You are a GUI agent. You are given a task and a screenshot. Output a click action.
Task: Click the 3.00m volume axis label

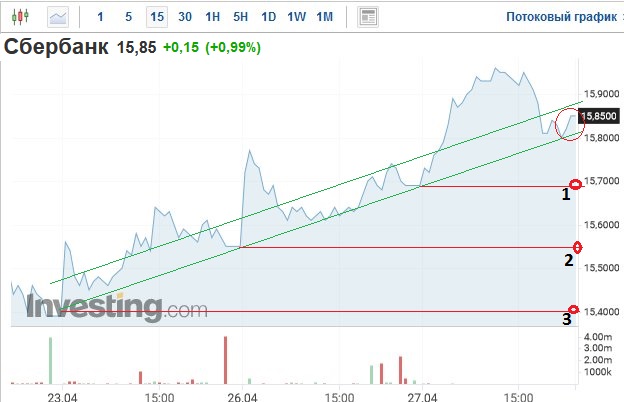[x=597, y=348]
